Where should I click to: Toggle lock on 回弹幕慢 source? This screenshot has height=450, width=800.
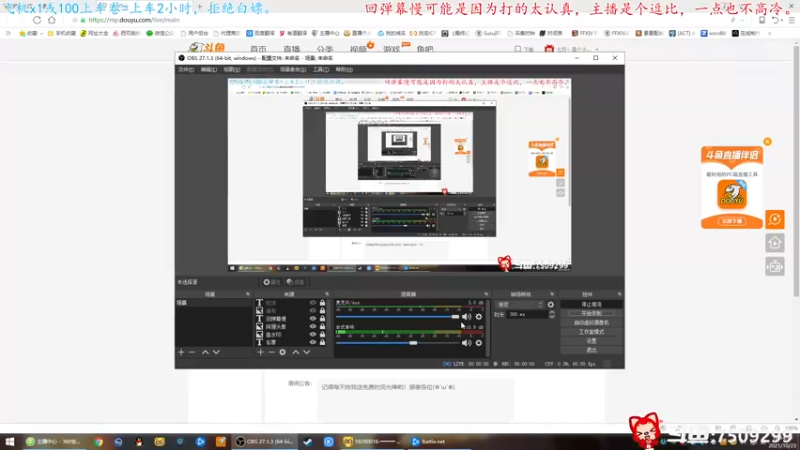322,318
